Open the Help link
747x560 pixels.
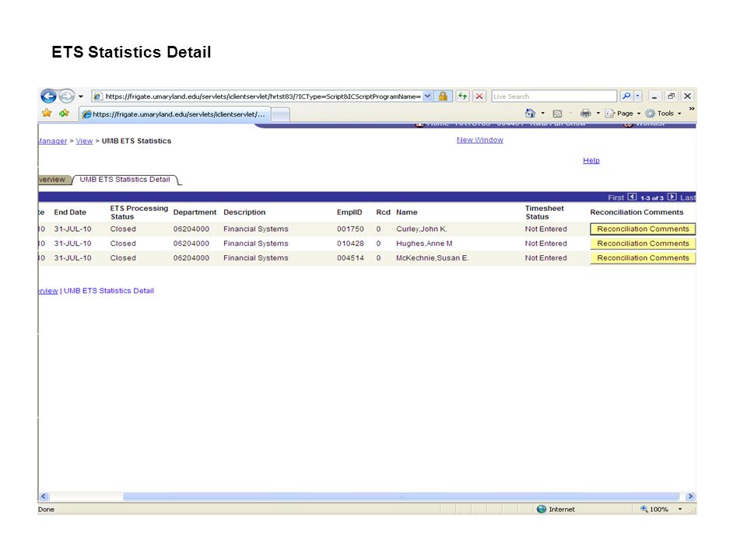tap(591, 160)
